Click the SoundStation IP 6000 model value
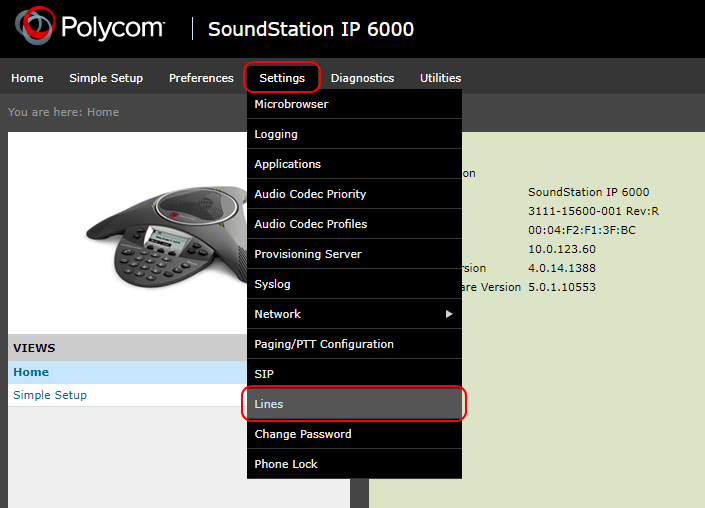This screenshot has width=705, height=508. (589, 192)
